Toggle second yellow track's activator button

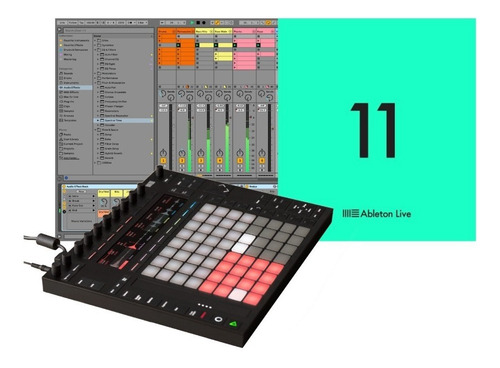(220, 161)
